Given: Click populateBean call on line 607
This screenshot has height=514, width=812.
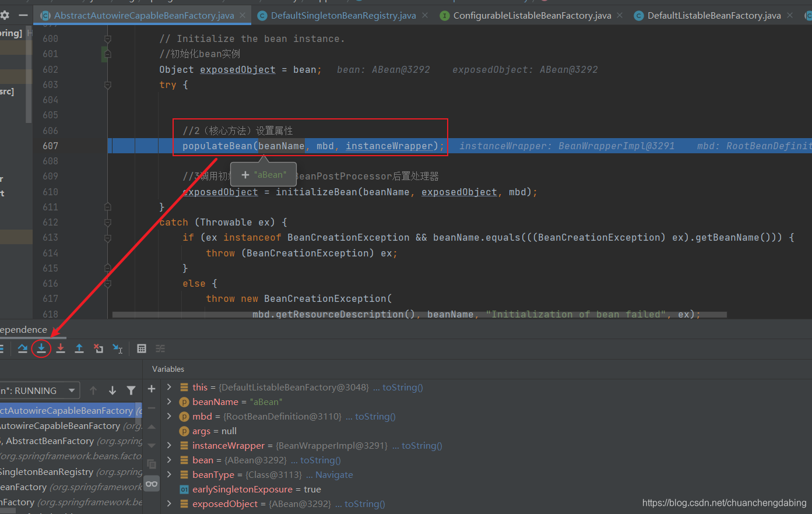Looking at the screenshot, I should point(217,146).
